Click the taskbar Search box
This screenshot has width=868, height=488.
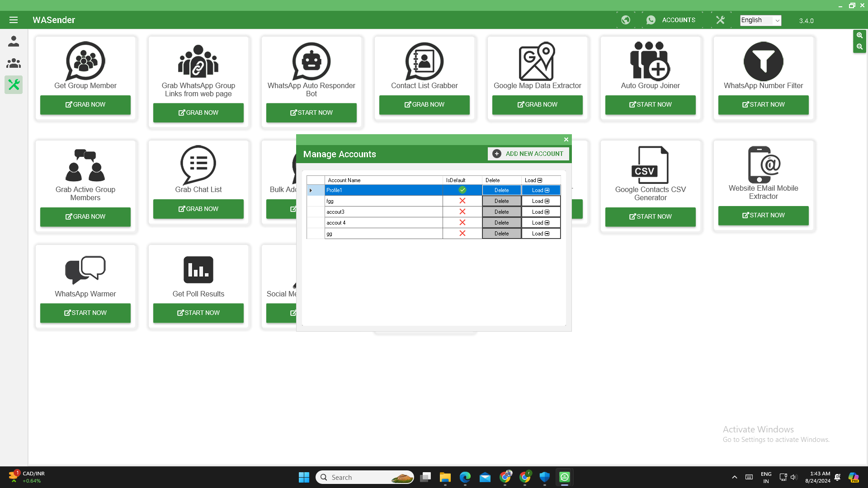[364, 477]
